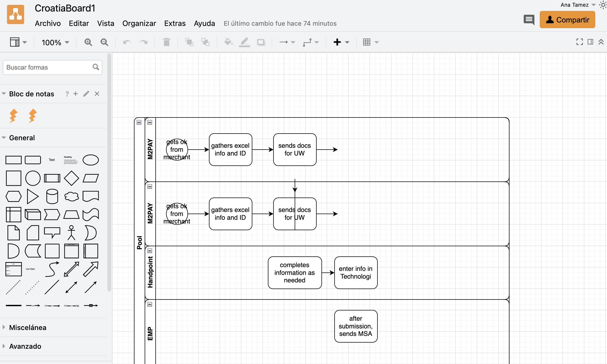Click the fill color bucket icon
607x364 pixels.
(228, 42)
